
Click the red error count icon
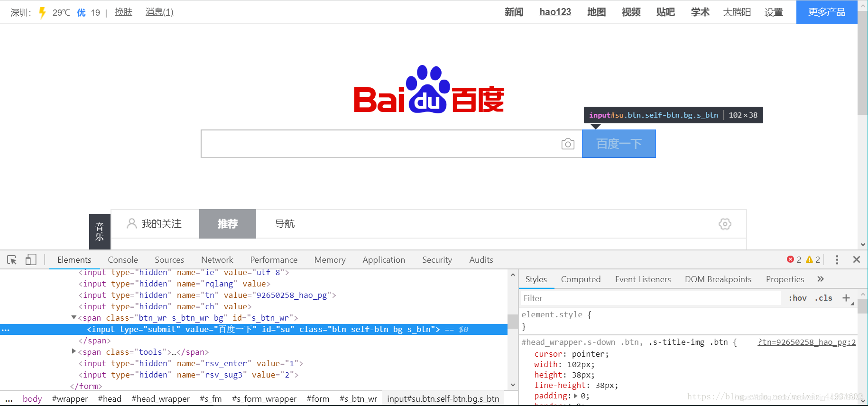[x=790, y=259]
